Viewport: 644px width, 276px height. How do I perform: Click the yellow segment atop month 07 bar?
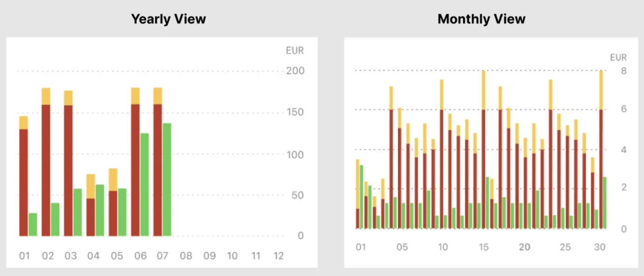pos(158,96)
